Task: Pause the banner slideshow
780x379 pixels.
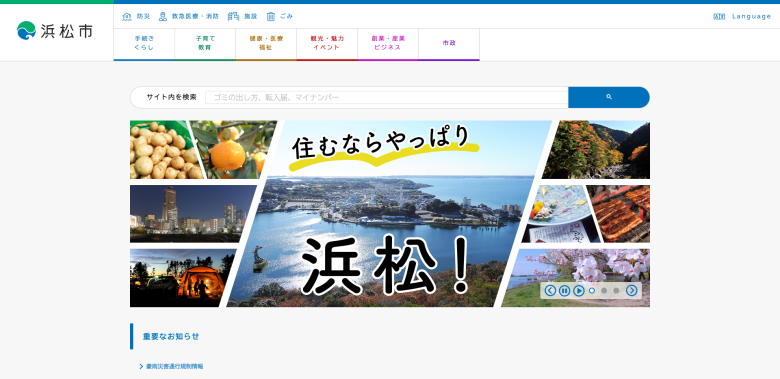Action: [x=564, y=290]
